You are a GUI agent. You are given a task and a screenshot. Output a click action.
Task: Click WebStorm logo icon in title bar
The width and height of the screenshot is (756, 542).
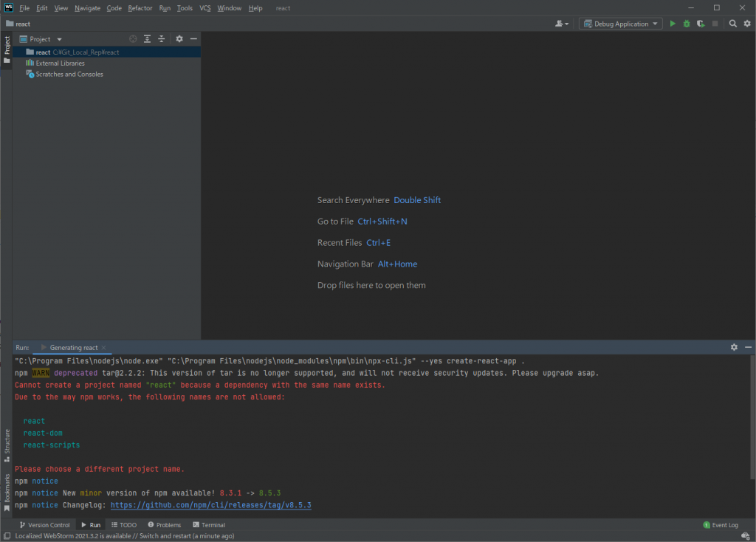pos(9,7)
